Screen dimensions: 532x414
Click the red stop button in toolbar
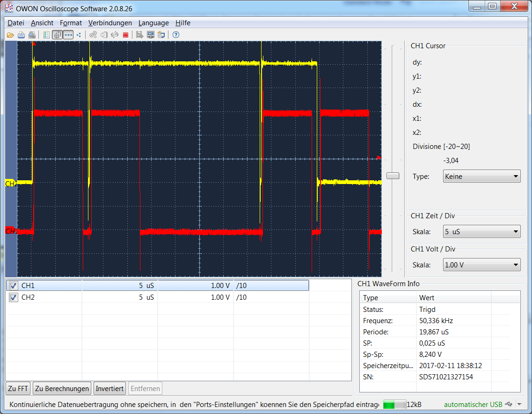(125, 35)
